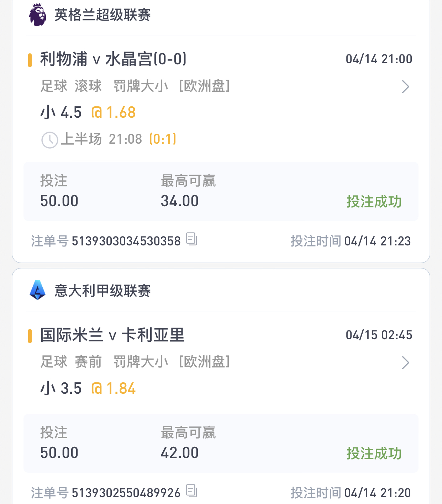Tap 投注成功 status on Liverpool bet
The image size is (442, 504).
(x=374, y=202)
